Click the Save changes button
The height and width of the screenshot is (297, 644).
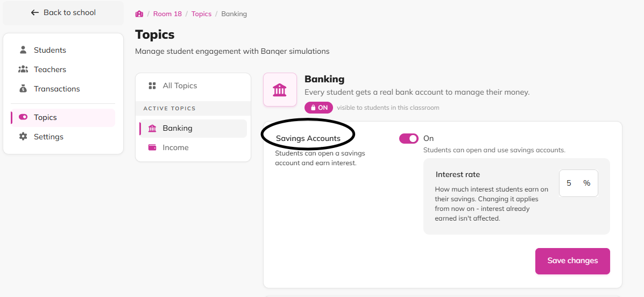572,261
